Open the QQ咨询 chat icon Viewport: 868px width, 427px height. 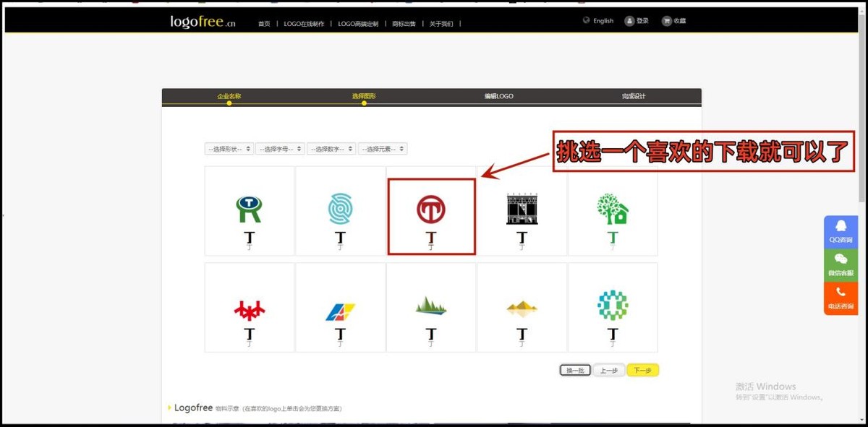[x=840, y=228]
